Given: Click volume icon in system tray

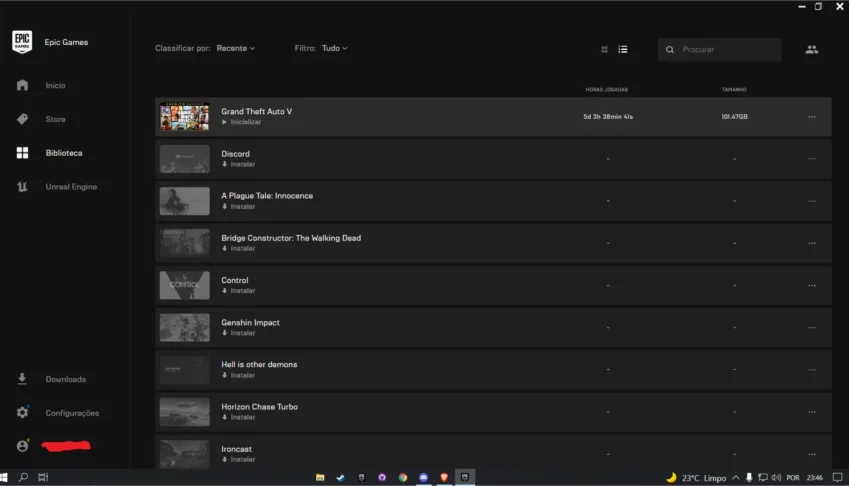Looking at the screenshot, I should coord(776,477).
